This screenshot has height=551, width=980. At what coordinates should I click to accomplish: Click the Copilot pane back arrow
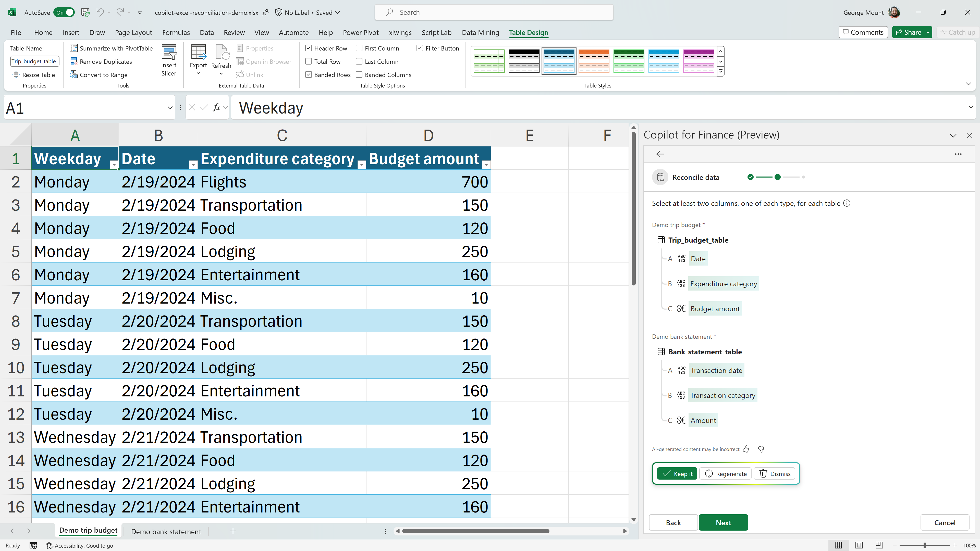click(660, 154)
